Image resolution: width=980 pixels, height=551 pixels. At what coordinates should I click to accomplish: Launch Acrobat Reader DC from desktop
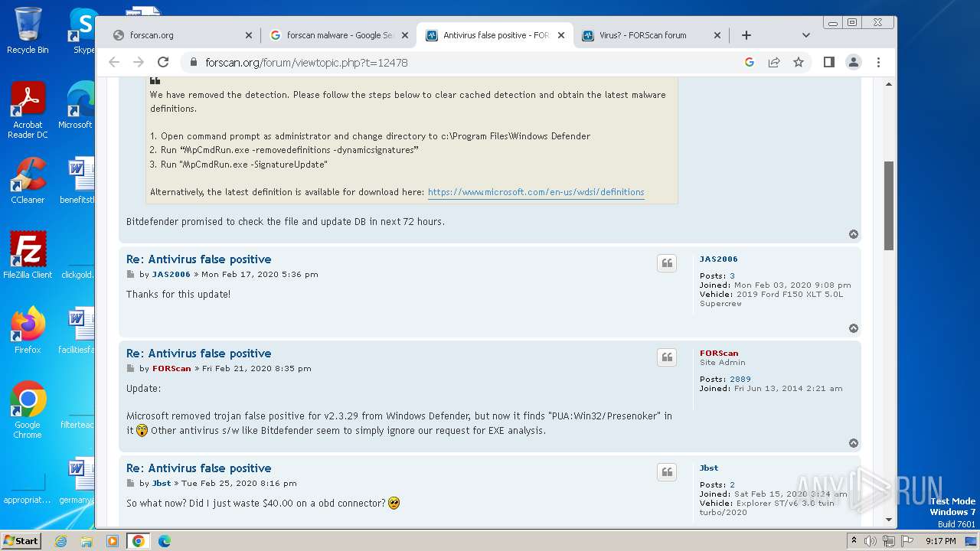[x=28, y=111]
